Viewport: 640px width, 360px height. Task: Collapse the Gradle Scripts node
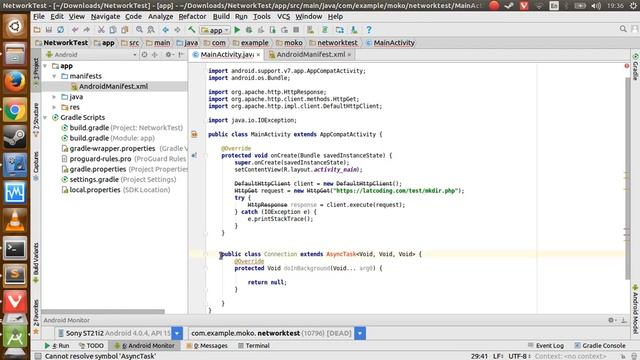click(45, 118)
